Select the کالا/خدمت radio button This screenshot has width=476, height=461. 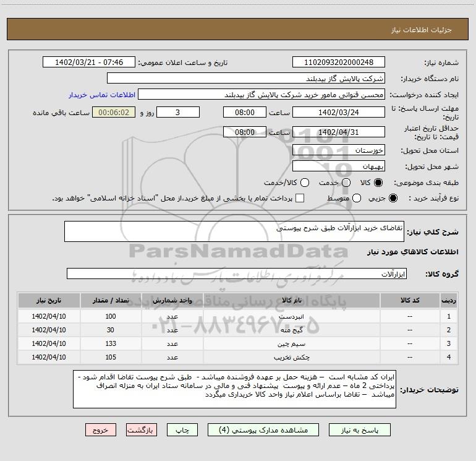pyautogui.click(x=305, y=183)
